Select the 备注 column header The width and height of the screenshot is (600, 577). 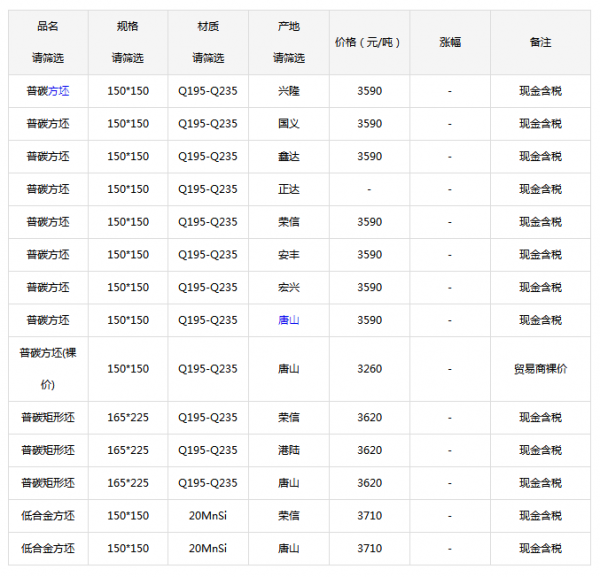point(540,42)
